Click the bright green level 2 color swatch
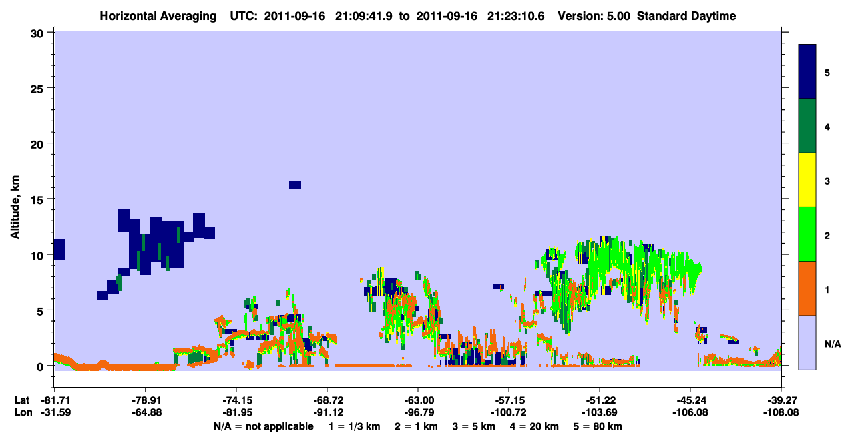Viewport: 868px width, 445px height. coord(807,234)
